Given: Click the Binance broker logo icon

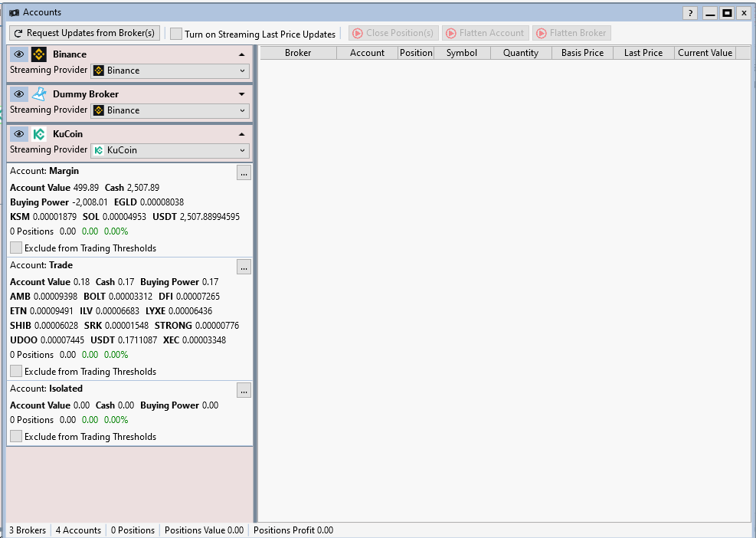Looking at the screenshot, I should 39,54.
